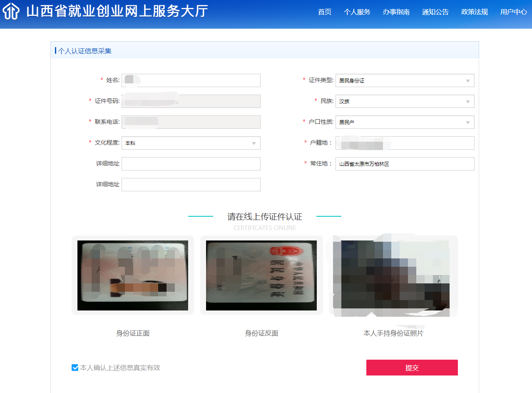The width and height of the screenshot is (532, 393).
Task: Open the 户口性质 dropdown
Action: click(405, 122)
